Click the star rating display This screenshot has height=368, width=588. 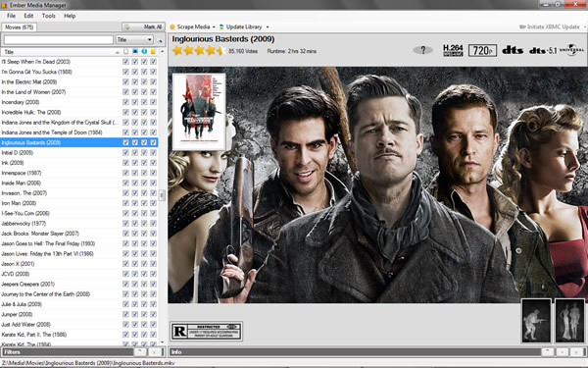click(x=199, y=50)
